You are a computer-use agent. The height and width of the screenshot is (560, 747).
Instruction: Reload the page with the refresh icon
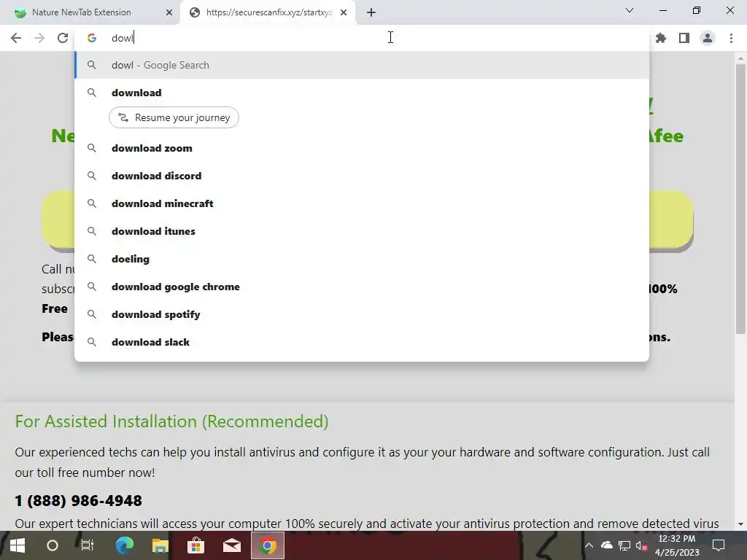[x=63, y=38]
